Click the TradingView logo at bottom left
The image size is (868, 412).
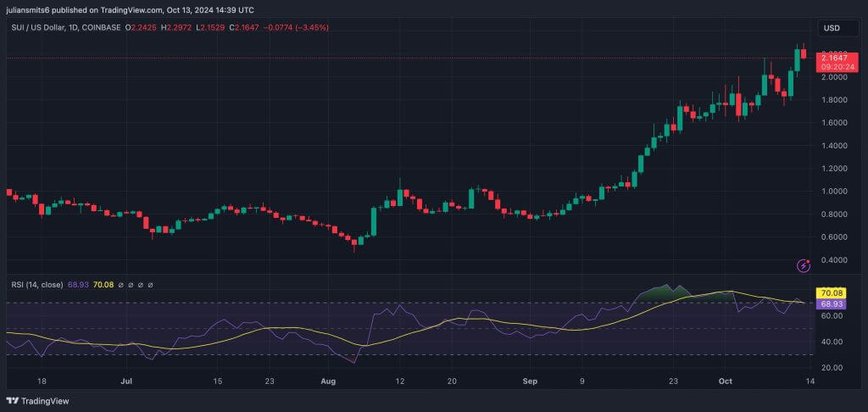click(38, 401)
